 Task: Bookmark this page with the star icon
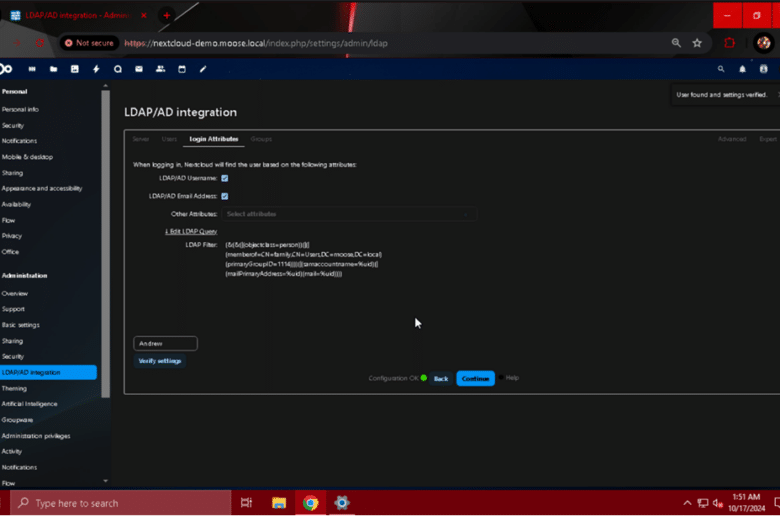tap(697, 43)
